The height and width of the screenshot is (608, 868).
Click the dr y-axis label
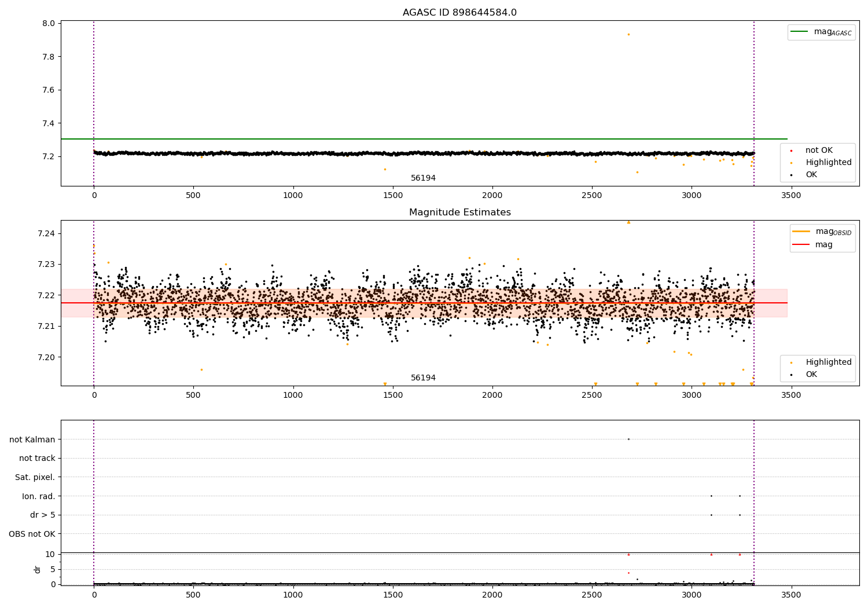pyautogui.click(x=38, y=569)
